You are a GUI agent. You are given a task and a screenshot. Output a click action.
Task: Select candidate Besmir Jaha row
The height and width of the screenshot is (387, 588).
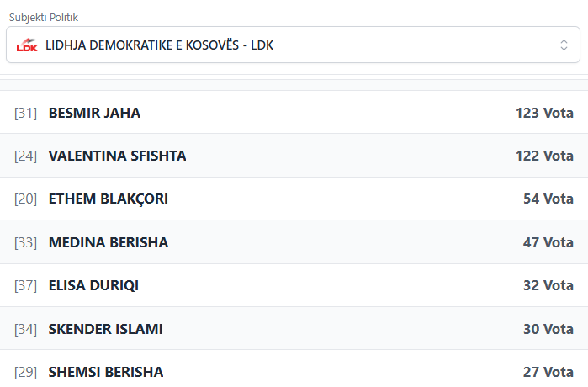[x=294, y=113]
